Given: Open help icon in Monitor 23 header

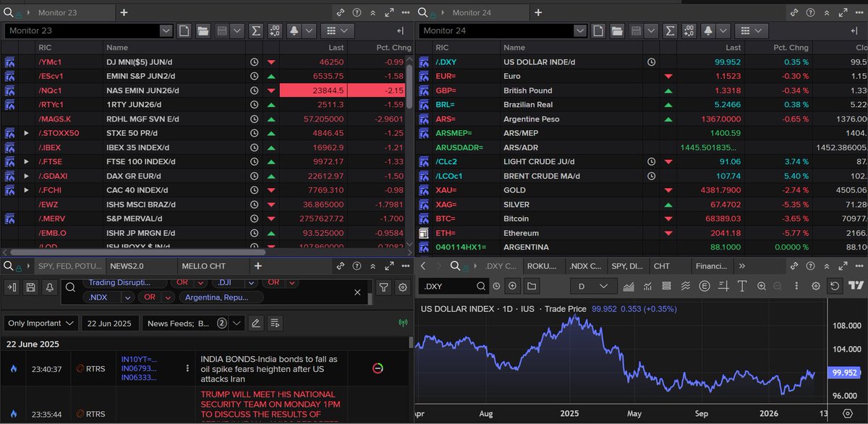Looking at the screenshot, I should click(x=357, y=12).
